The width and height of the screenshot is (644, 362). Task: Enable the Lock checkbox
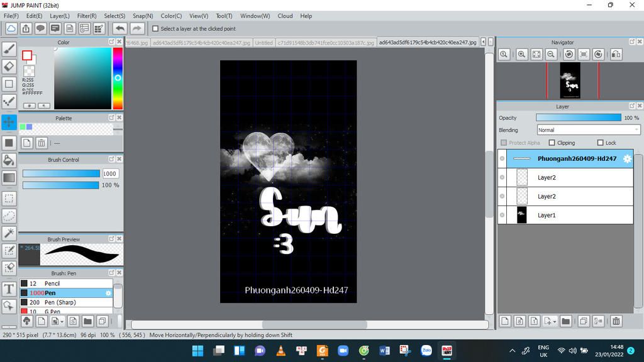tap(601, 143)
